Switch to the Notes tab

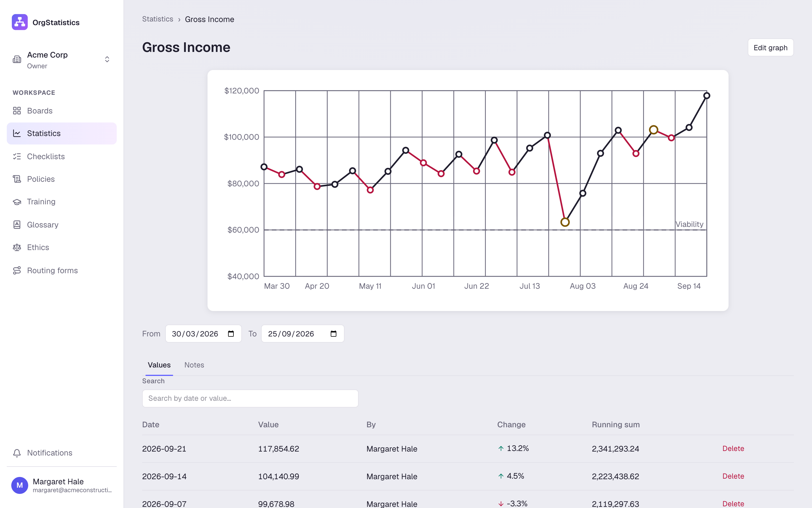194,365
